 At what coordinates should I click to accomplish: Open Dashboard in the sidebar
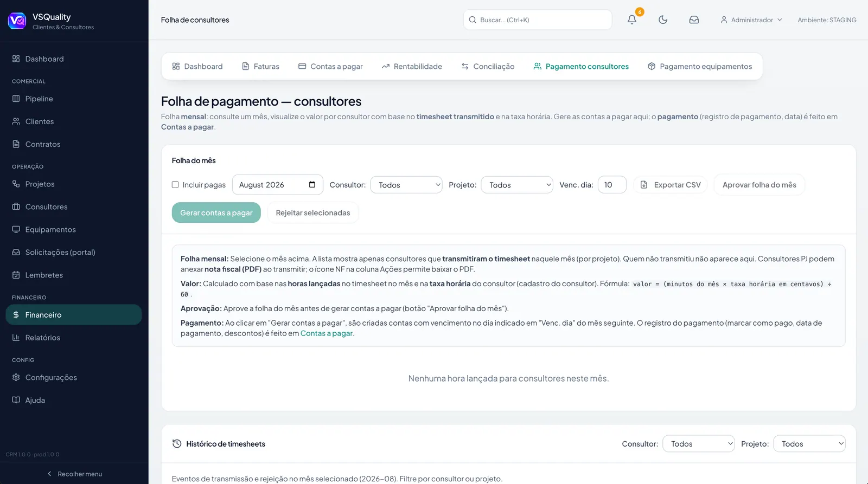click(74, 59)
